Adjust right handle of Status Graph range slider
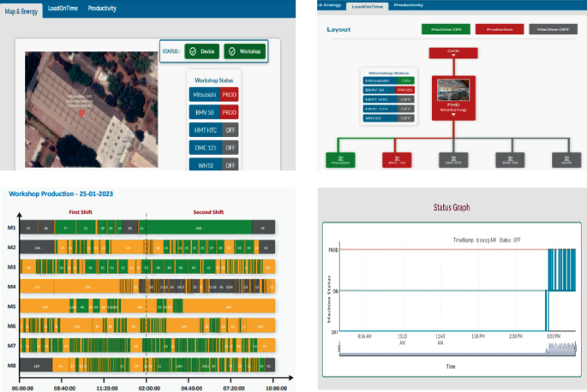The image size is (587, 392). pos(575,348)
